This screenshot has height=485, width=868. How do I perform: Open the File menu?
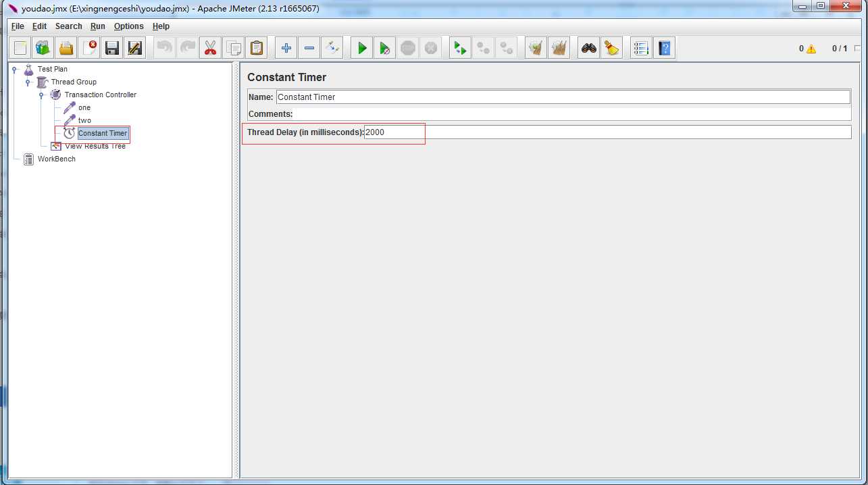point(18,26)
